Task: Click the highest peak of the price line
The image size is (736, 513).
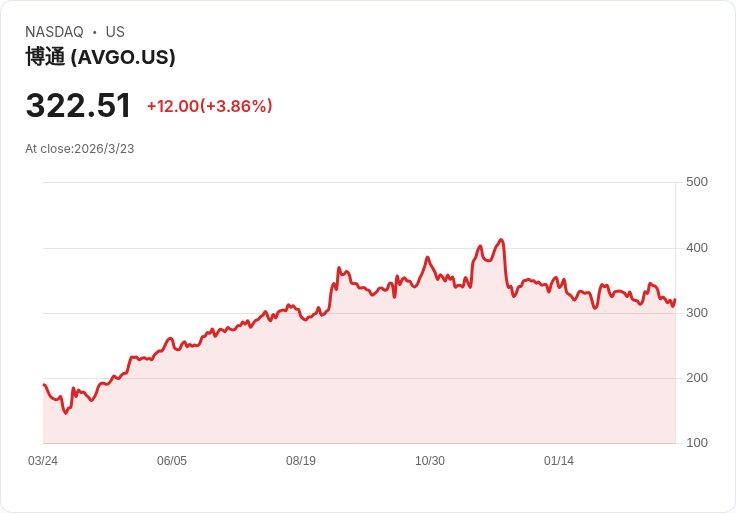Action: 501,240
